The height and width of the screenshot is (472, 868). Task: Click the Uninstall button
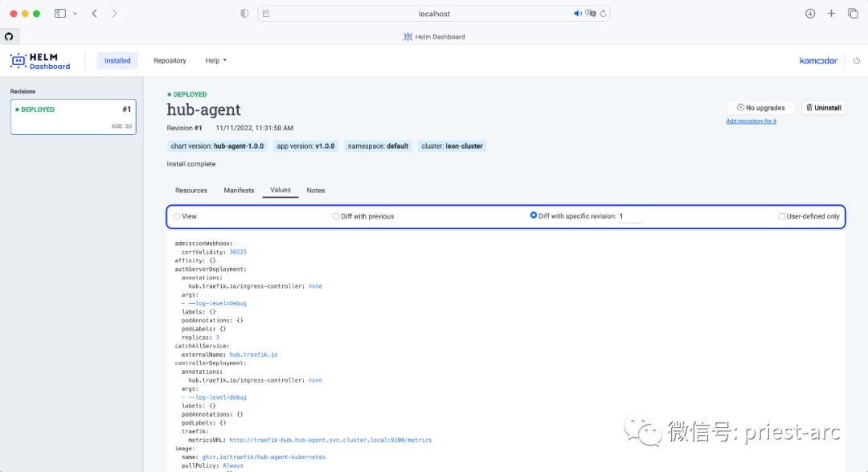click(823, 108)
